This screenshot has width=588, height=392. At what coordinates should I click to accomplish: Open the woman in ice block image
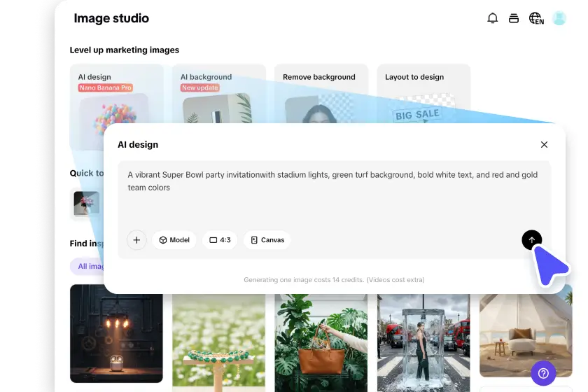click(x=423, y=342)
